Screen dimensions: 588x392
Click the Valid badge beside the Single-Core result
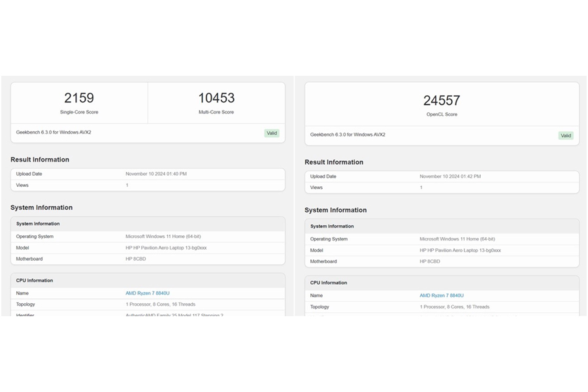(272, 133)
